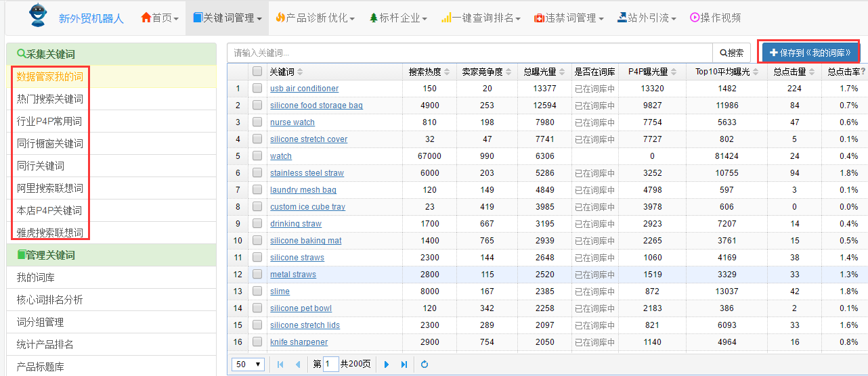The height and width of the screenshot is (376, 868).
Task: Tick the watch row checkbox
Action: pyautogui.click(x=257, y=156)
